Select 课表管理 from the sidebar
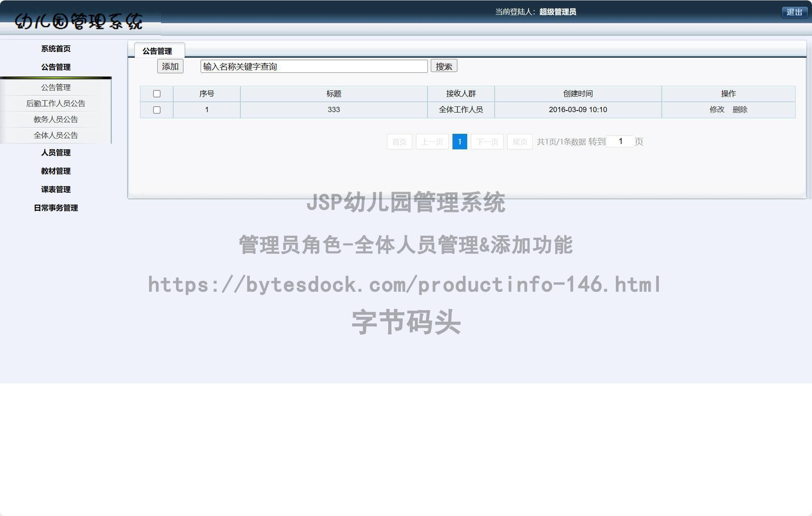812x516 pixels. [x=56, y=189]
